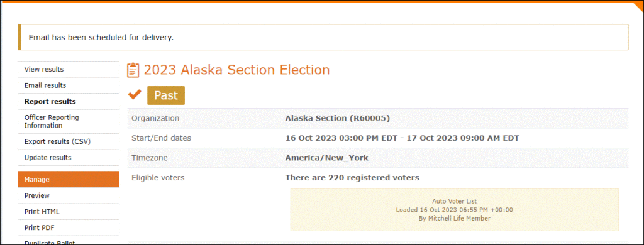Viewport: 644px width, 245px height.
Task: Open View results in sidebar
Action: pos(69,69)
